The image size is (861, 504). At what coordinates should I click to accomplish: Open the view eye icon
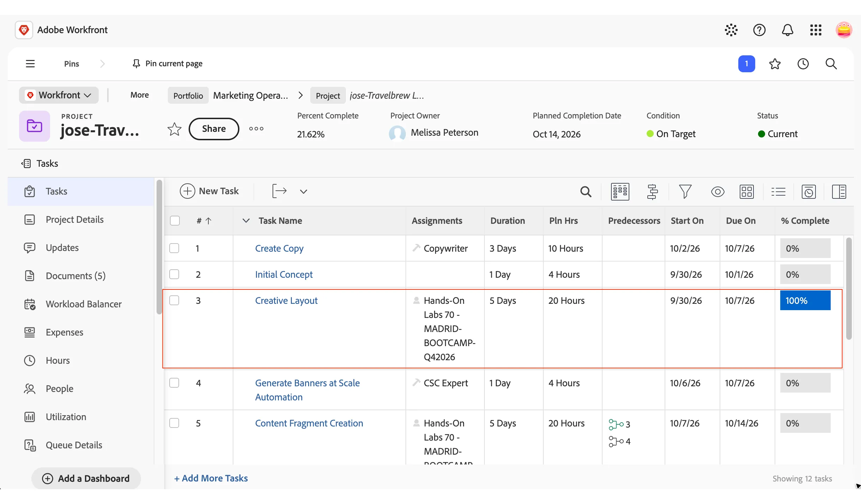717,192
